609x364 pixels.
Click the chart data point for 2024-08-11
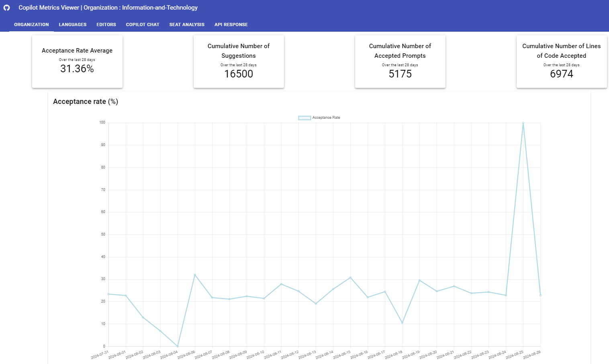281,284
